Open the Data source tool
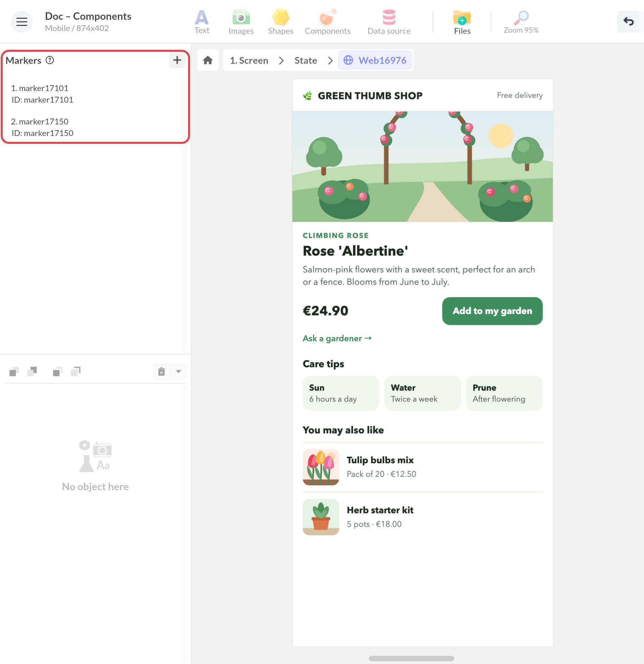 (389, 22)
